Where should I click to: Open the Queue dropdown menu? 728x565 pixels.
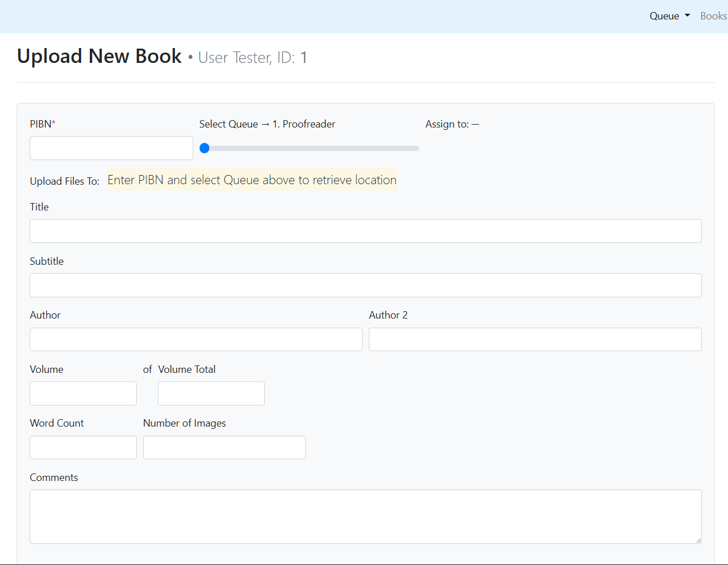(669, 16)
